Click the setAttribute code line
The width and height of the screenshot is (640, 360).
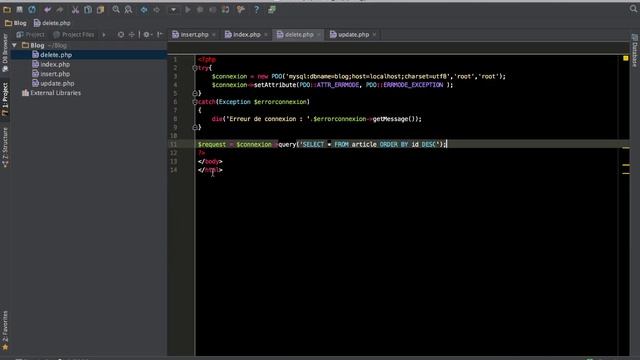click(x=332, y=85)
